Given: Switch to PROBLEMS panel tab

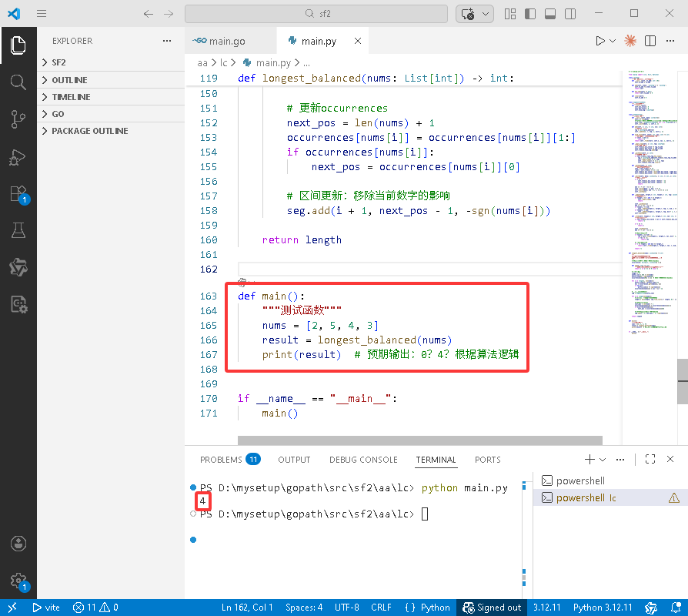Looking at the screenshot, I should click(x=230, y=459).
